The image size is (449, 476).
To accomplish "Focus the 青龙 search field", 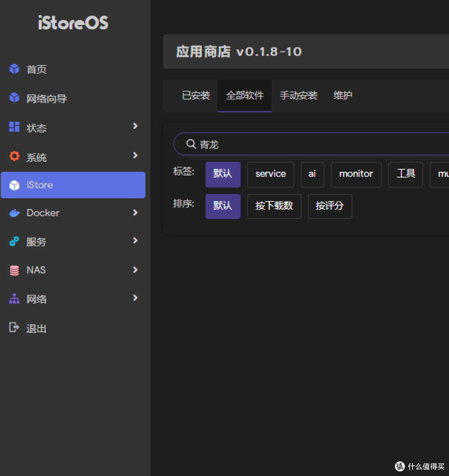I will click(311, 144).
